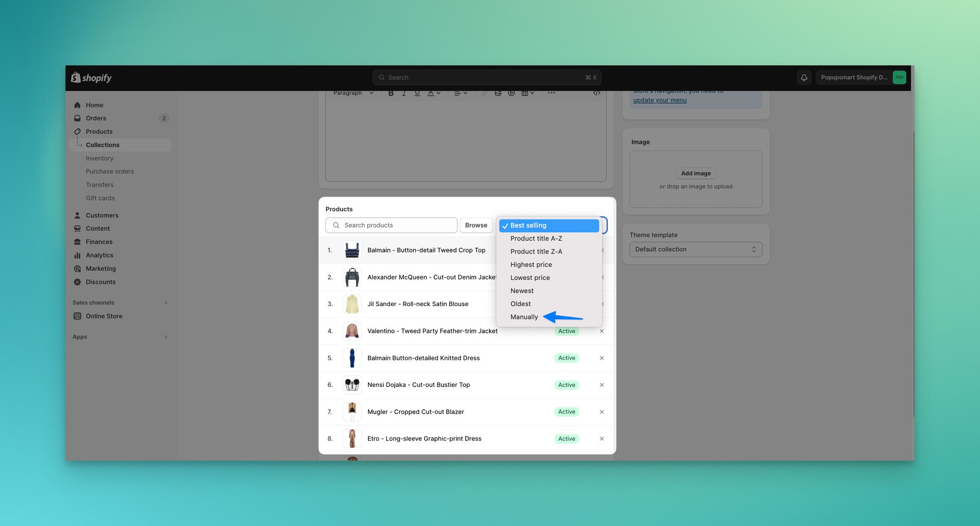This screenshot has width=980, height=526.
Task: Select Best selling sort option
Action: (549, 226)
